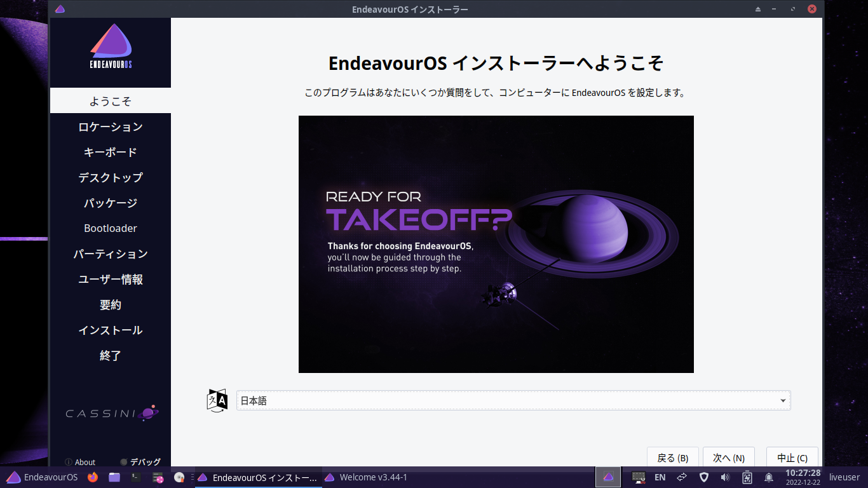Click the 戻る (B) back button
Viewport: 868px width, 488px height.
[673, 457]
